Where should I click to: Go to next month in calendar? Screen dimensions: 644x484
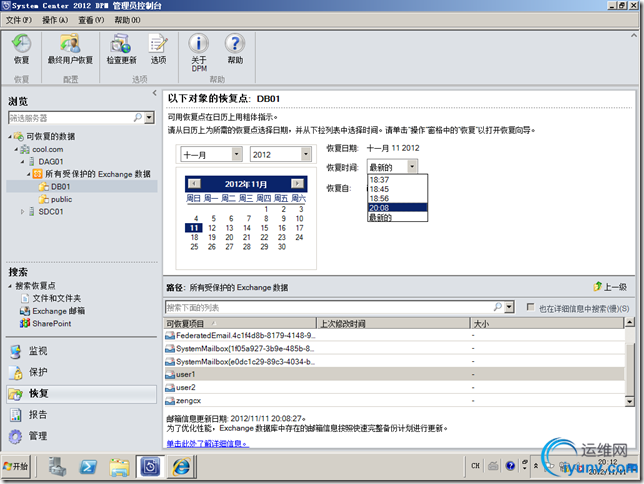pyautogui.click(x=297, y=184)
